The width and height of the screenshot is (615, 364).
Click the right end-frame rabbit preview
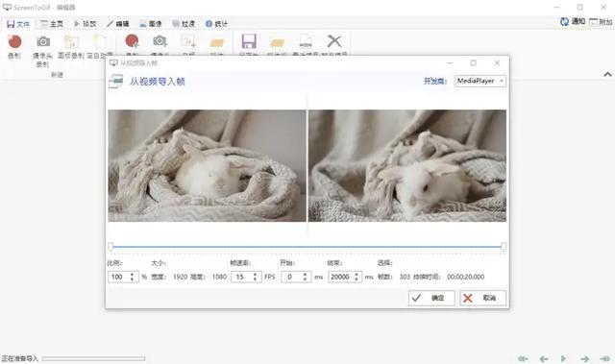click(407, 166)
